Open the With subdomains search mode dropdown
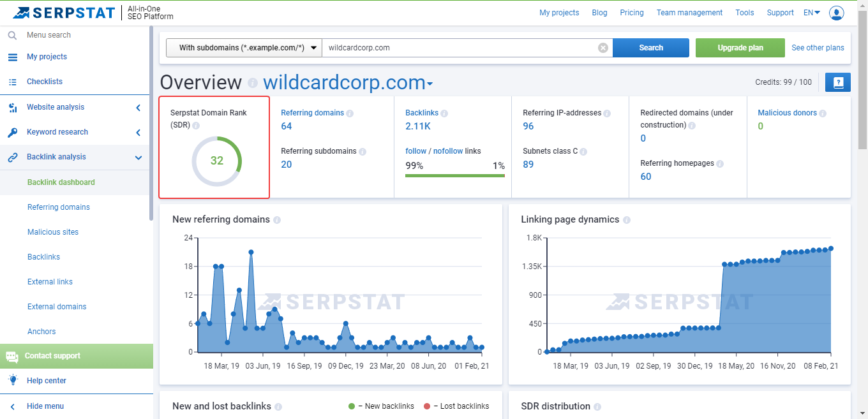The width and height of the screenshot is (868, 419). (243, 48)
